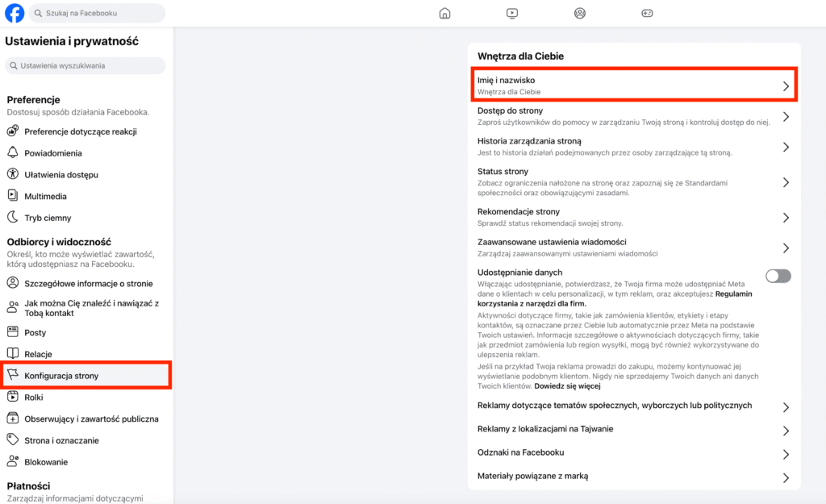This screenshot has height=504, width=826.
Task: Click the accessibility icon beside Ułatwienia dostępu
Action: coord(13,174)
